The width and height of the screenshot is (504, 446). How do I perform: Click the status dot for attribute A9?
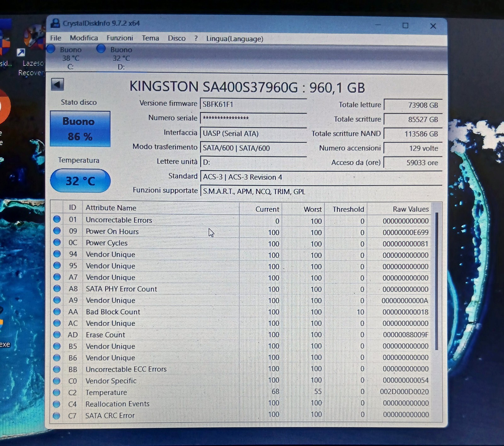tap(57, 300)
